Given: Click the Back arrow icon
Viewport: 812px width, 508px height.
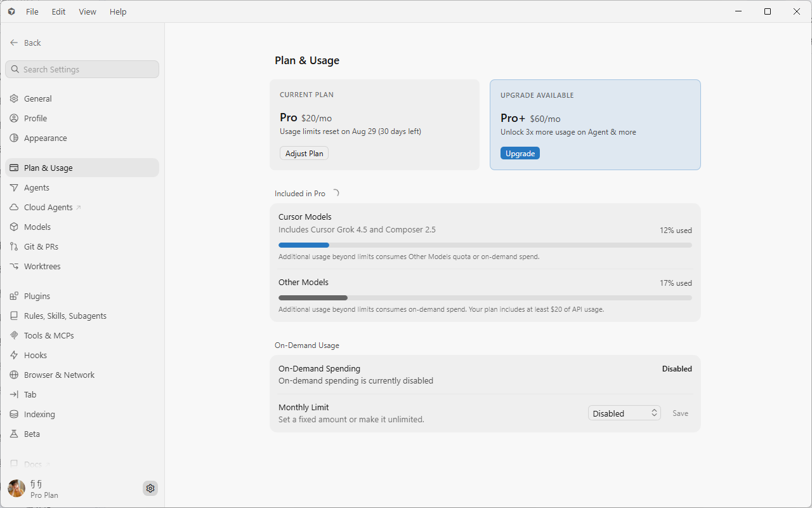Looking at the screenshot, I should (14, 43).
